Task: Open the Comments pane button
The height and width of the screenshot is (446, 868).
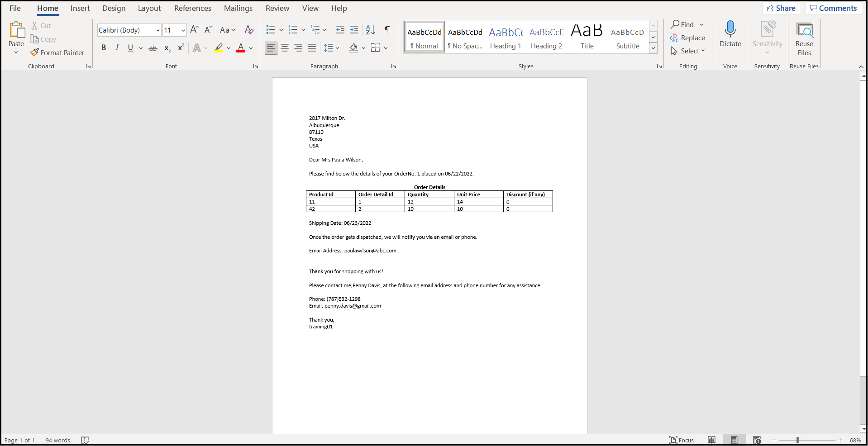Action: point(833,8)
